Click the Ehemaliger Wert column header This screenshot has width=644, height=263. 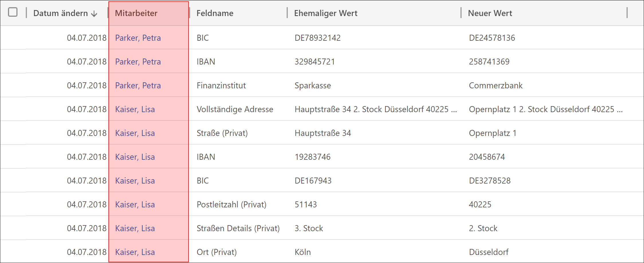pos(326,13)
